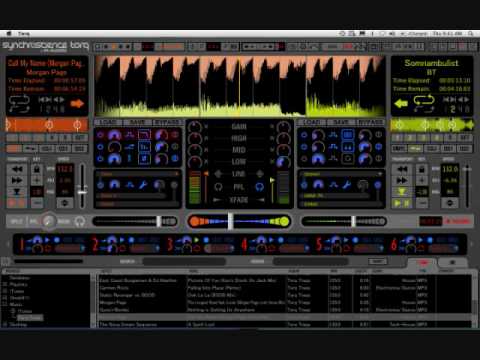This screenshot has height=360, width=480.
Task: Click the wrench icon in right lower effect
Action: coord(347,184)
